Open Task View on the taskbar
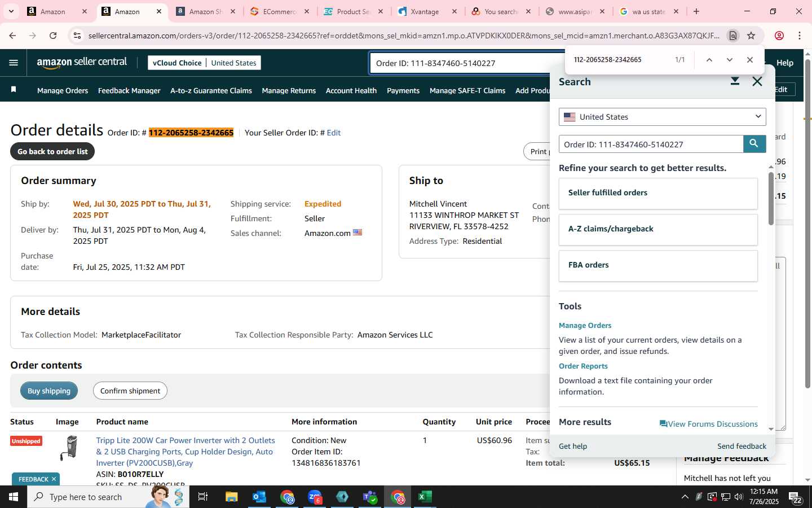This screenshot has width=812, height=508. click(203, 497)
